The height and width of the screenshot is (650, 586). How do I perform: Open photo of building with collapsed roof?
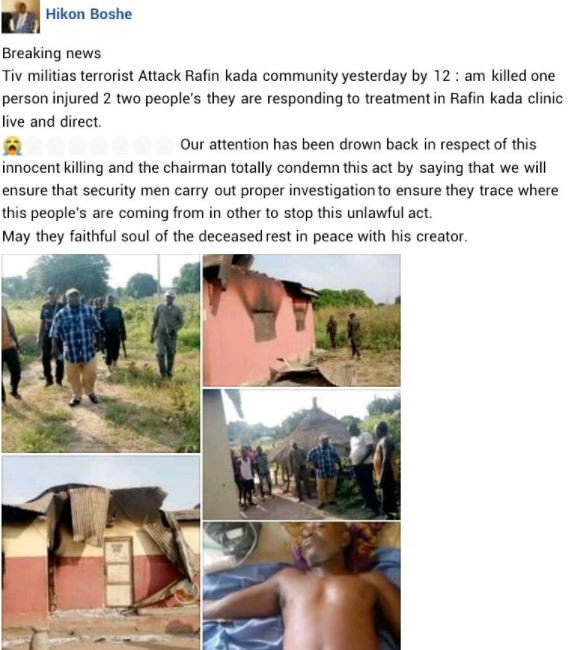click(x=101, y=553)
